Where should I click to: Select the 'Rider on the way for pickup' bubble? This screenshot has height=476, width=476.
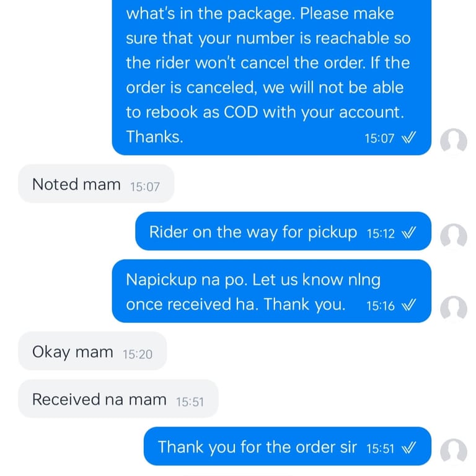tap(283, 231)
